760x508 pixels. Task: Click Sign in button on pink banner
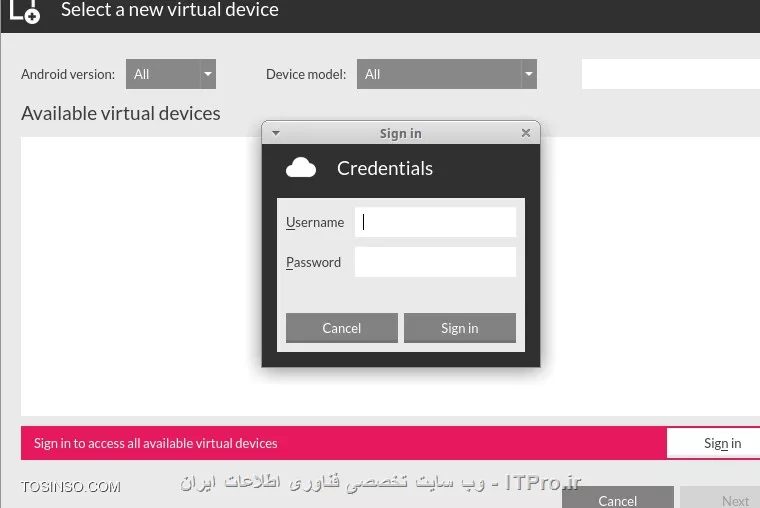point(713,443)
